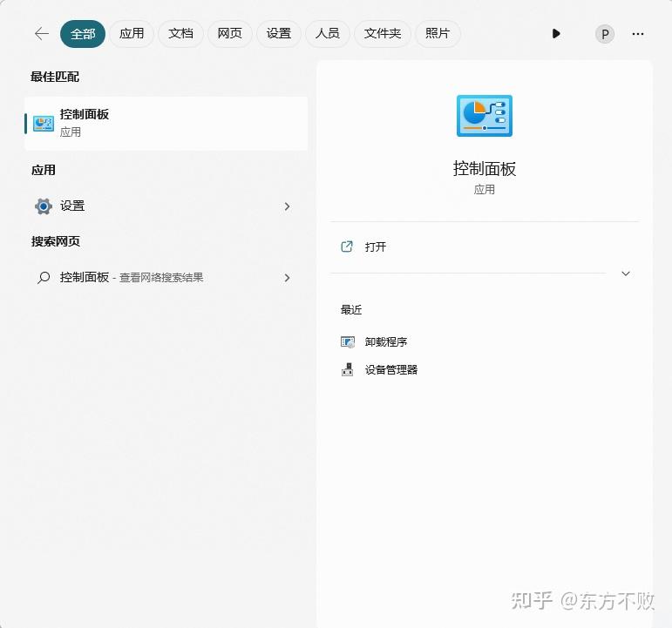Expand the web search result chevron

pos(287,278)
